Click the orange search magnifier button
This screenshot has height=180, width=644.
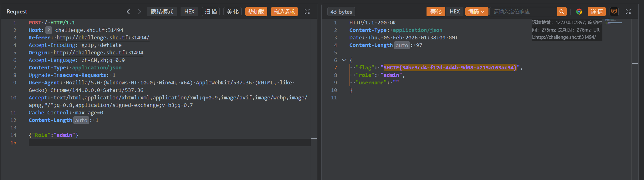click(x=562, y=12)
